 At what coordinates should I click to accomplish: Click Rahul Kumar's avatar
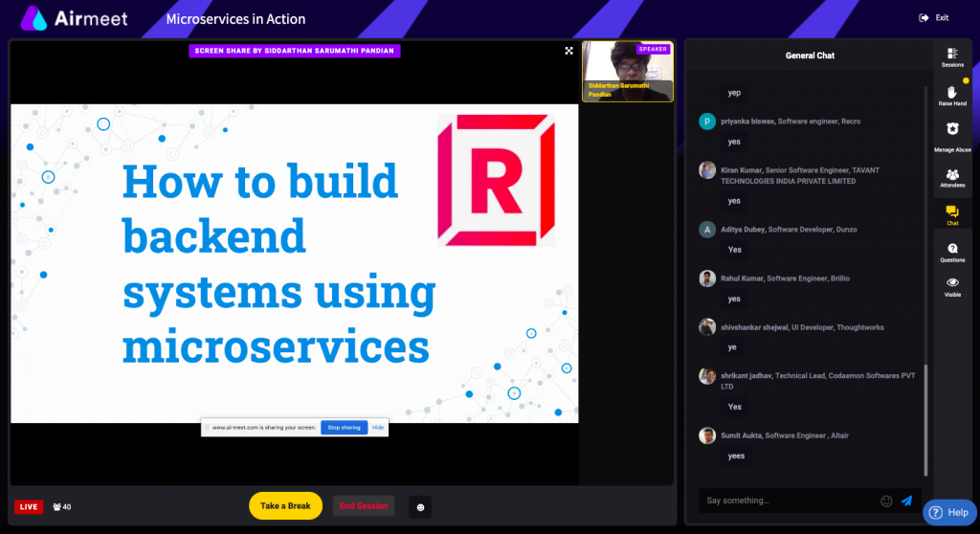pyautogui.click(x=707, y=278)
